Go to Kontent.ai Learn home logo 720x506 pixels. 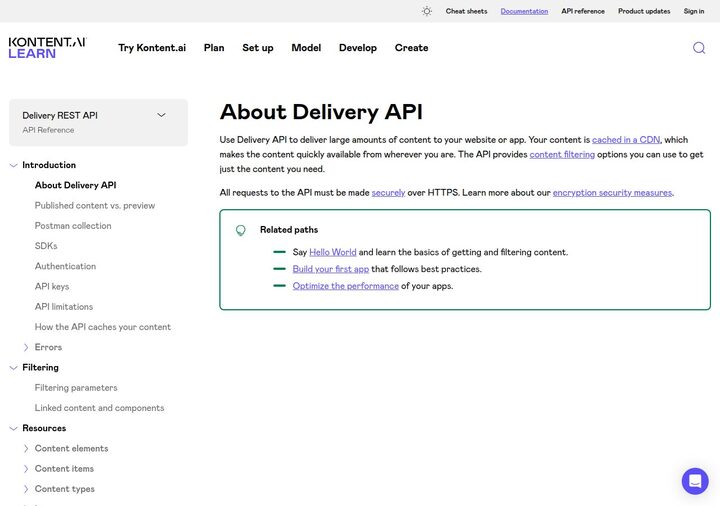click(47, 48)
